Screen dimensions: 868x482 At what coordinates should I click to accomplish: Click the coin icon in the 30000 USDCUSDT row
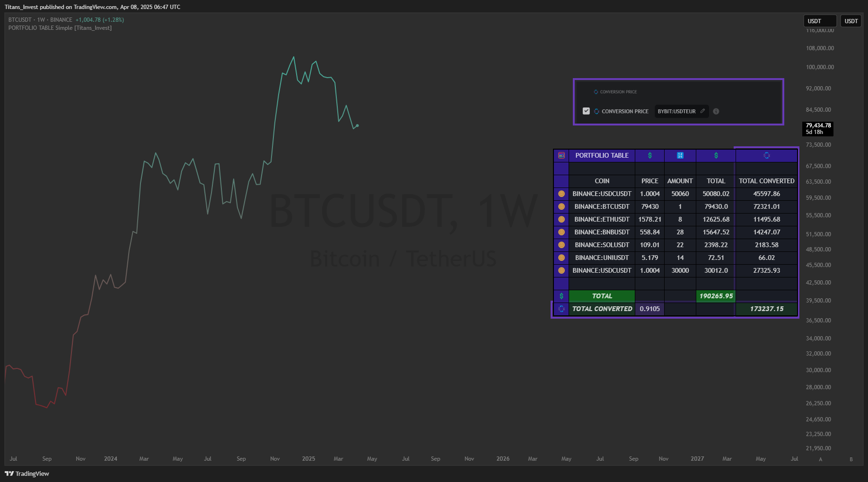pos(561,270)
